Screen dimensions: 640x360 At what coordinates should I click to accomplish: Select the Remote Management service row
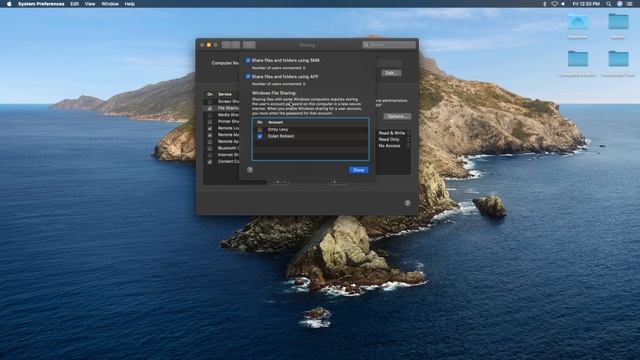pyautogui.click(x=221, y=135)
